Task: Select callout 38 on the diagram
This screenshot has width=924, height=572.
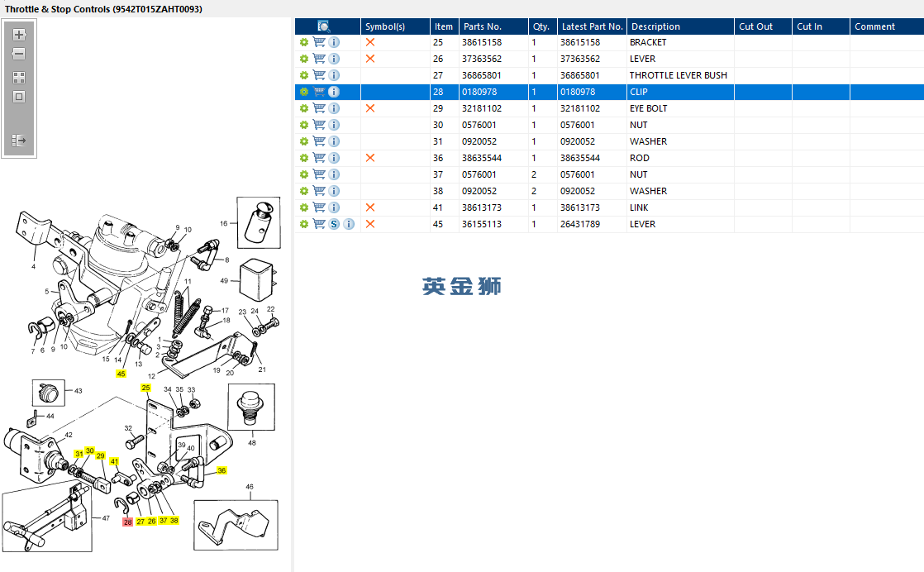Action: pos(174,521)
